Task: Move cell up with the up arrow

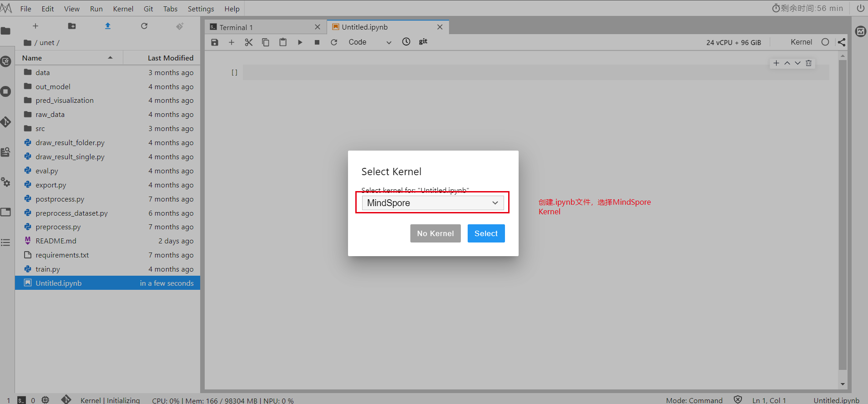Action: (x=787, y=63)
